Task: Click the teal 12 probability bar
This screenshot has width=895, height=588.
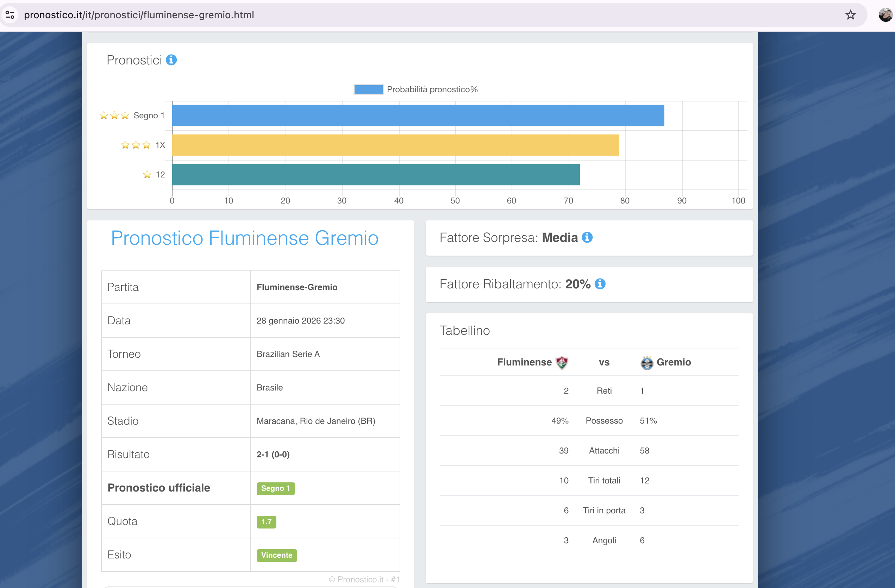Action: click(x=376, y=175)
